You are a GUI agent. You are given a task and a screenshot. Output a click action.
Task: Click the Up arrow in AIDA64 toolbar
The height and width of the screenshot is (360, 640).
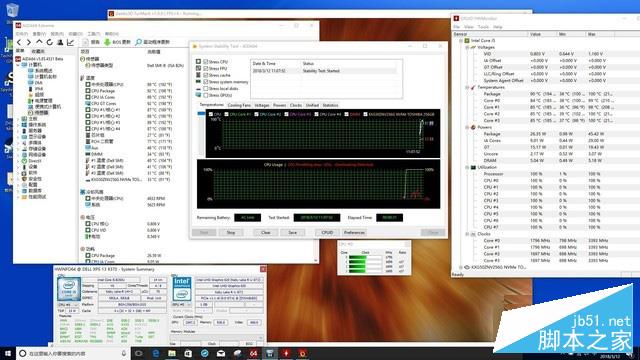[39, 42]
